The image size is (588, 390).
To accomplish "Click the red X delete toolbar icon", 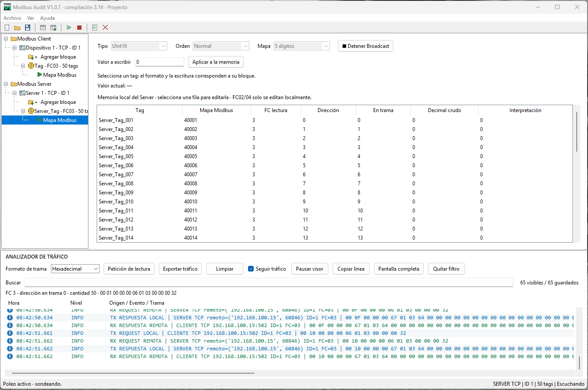I will tap(105, 28).
